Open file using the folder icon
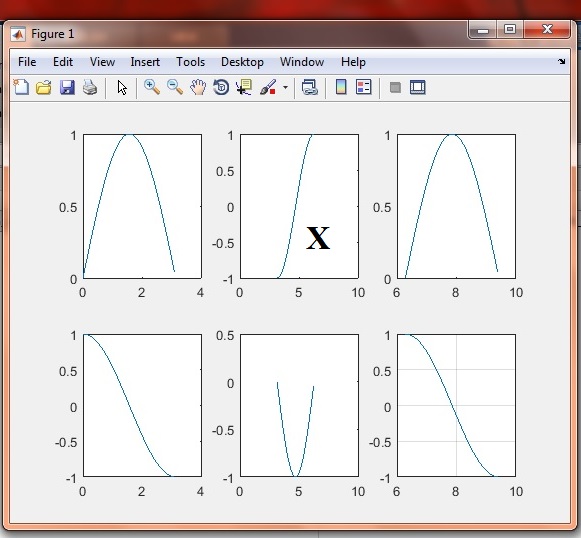Screen dimensions: 581x538 click(44, 88)
